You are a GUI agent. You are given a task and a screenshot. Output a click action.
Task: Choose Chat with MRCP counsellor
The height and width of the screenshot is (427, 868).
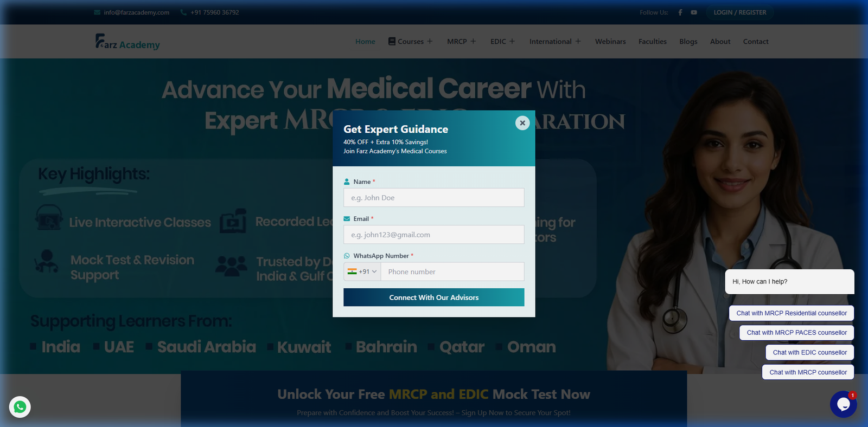coord(808,372)
